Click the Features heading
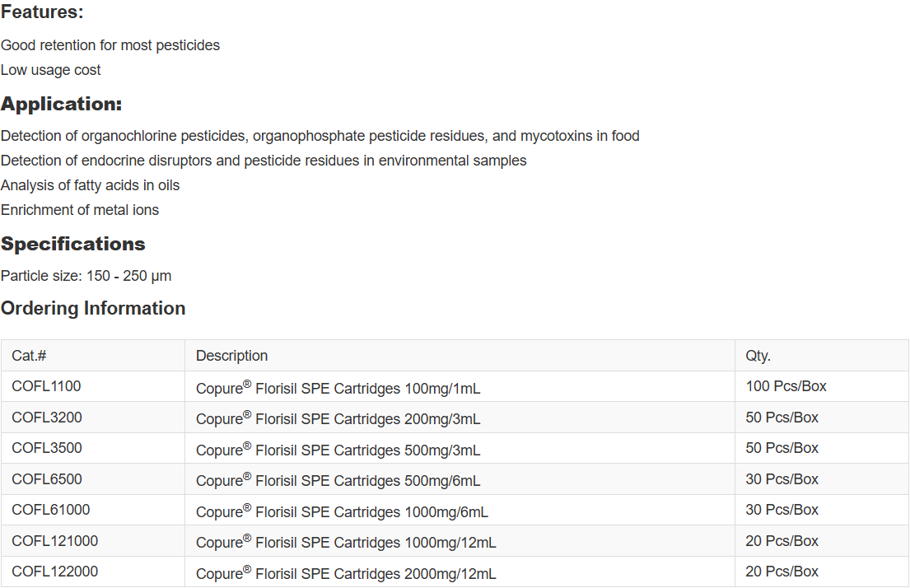The height and width of the screenshot is (588, 910). (x=42, y=13)
